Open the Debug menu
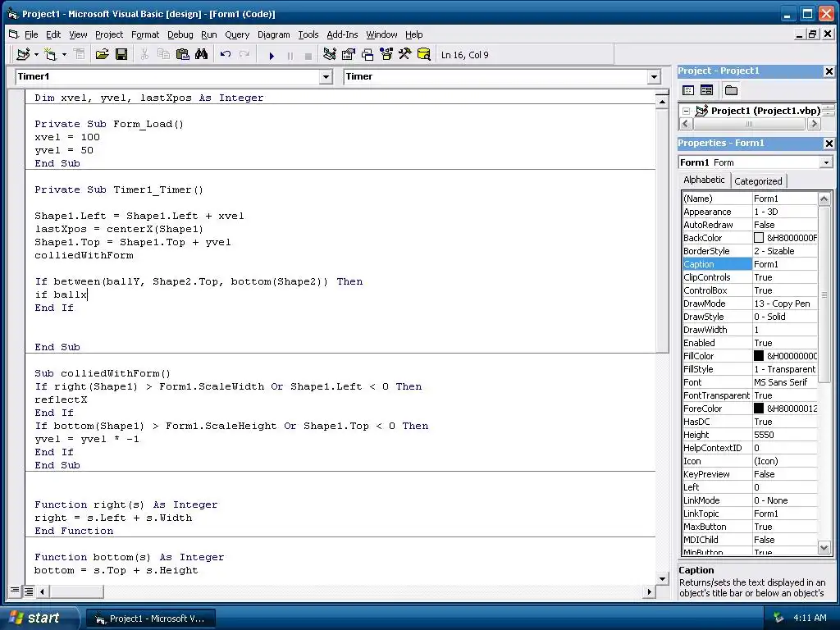The width and height of the screenshot is (840, 630). pyautogui.click(x=180, y=34)
